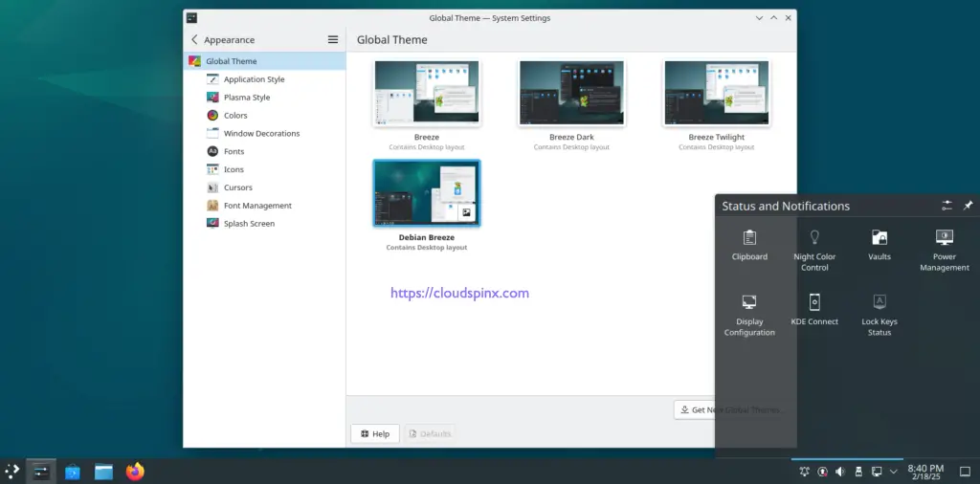Open the updates icon in the system tray
The width and height of the screenshot is (980, 484).
coord(822,472)
